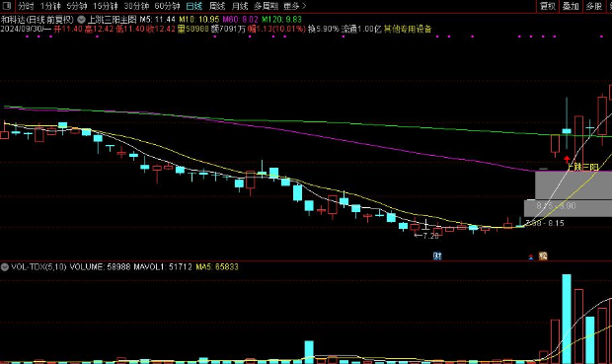
Task: Switch to the 分时 intraday tab
Action: 26,6
